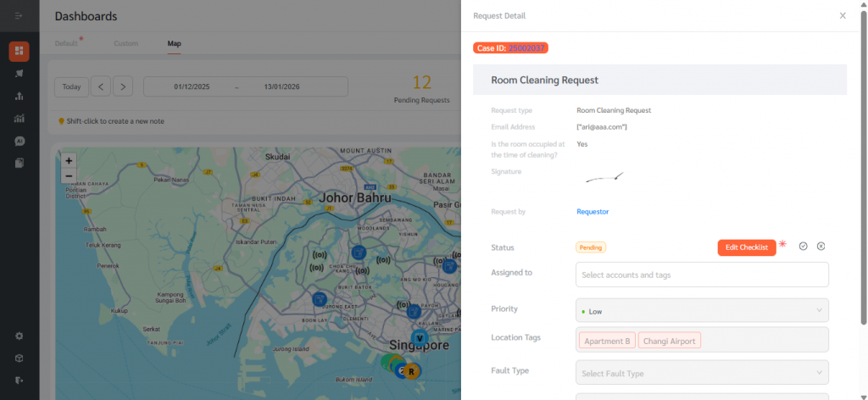Open the Dashboards grid icon in sidebar
Image resolution: width=868 pixels, height=400 pixels.
click(19, 51)
